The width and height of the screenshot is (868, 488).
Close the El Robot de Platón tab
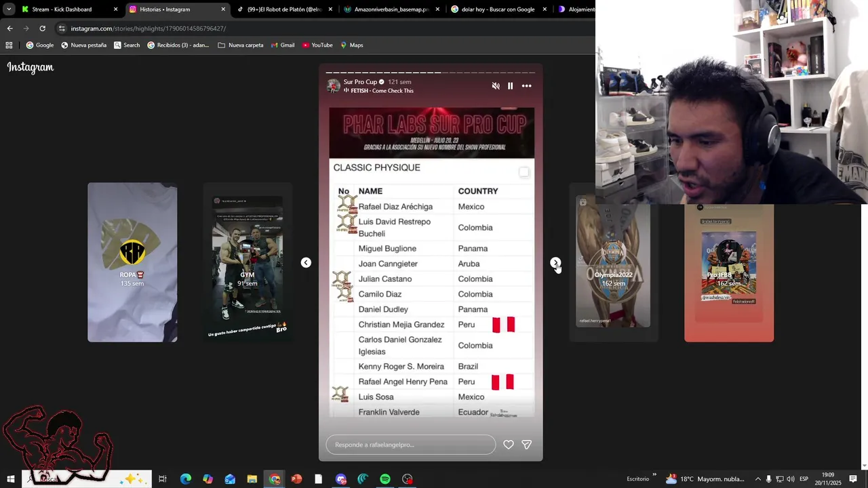(331, 9)
